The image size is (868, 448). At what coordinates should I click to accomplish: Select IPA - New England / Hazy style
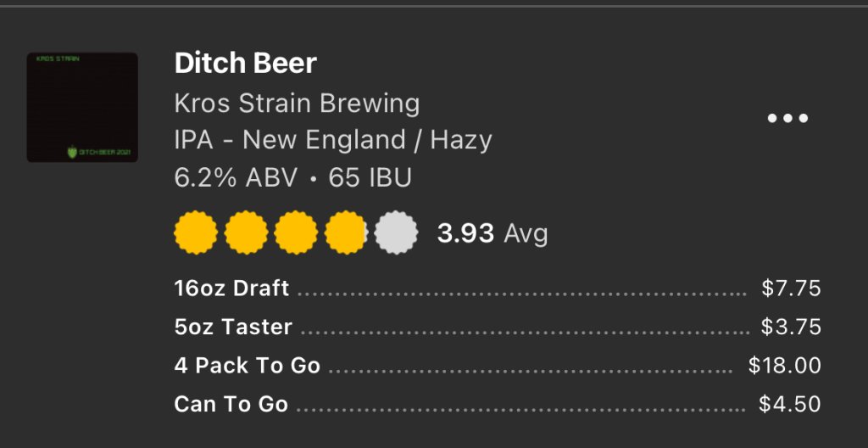pyautogui.click(x=332, y=140)
